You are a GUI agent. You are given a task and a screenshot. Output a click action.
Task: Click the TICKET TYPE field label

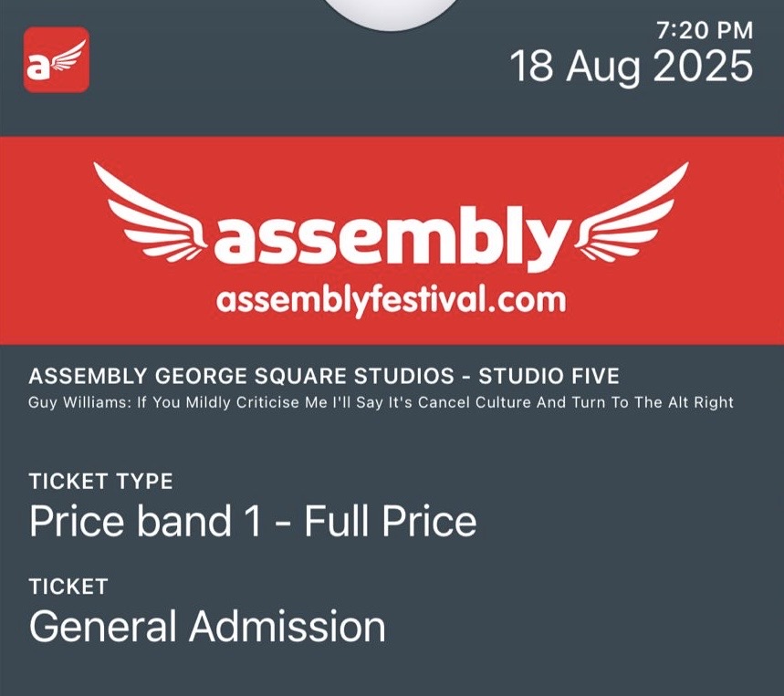(100, 482)
